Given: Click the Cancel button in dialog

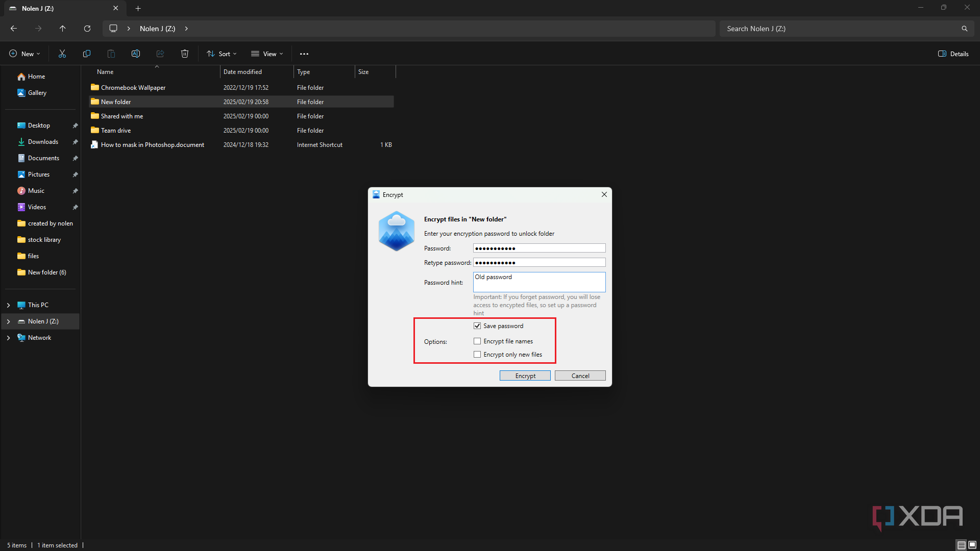Looking at the screenshot, I should click(580, 375).
